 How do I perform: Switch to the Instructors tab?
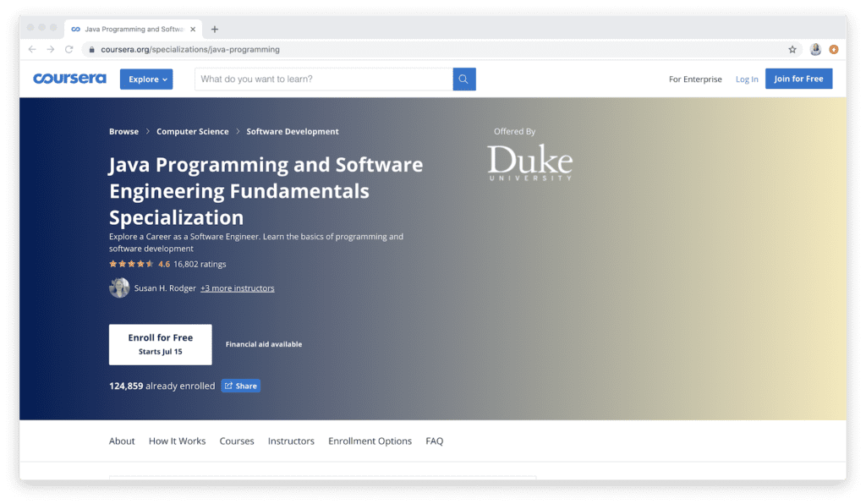point(291,441)
